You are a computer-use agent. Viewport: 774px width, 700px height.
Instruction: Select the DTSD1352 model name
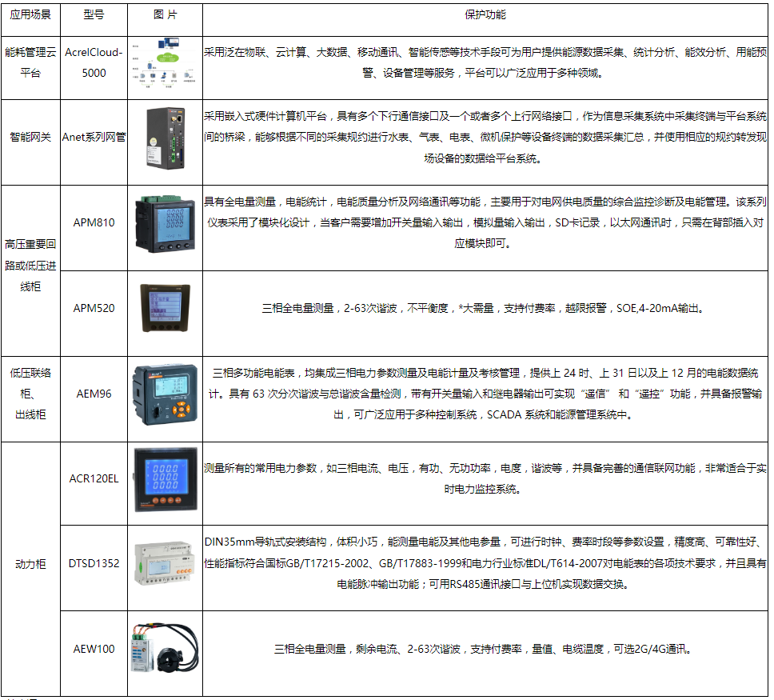tap(94, 564)
